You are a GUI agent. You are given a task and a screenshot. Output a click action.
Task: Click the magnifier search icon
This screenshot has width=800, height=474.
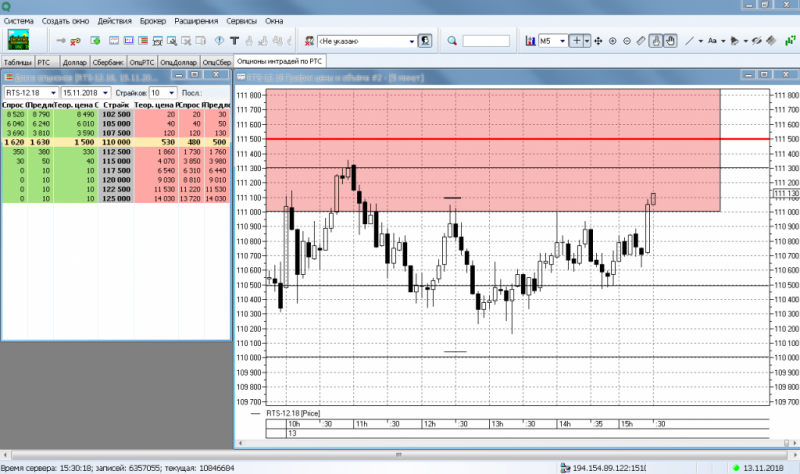(452, 41)
